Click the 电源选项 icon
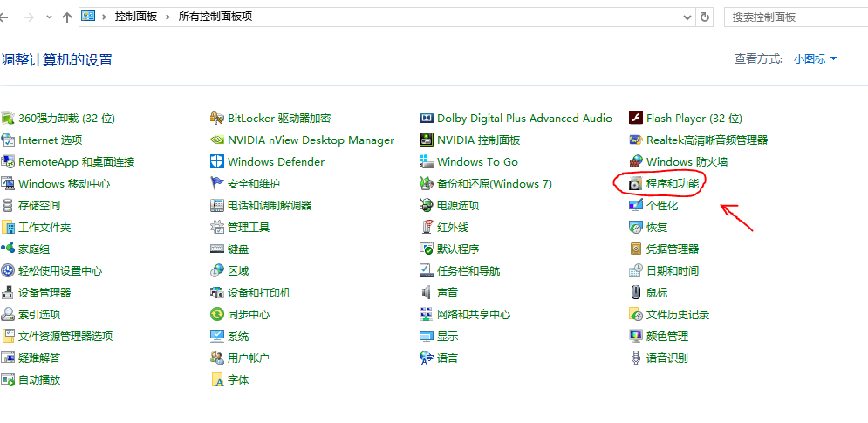This screenshot has height=423, width=868. pyautogui.click(x=427, y=206)
